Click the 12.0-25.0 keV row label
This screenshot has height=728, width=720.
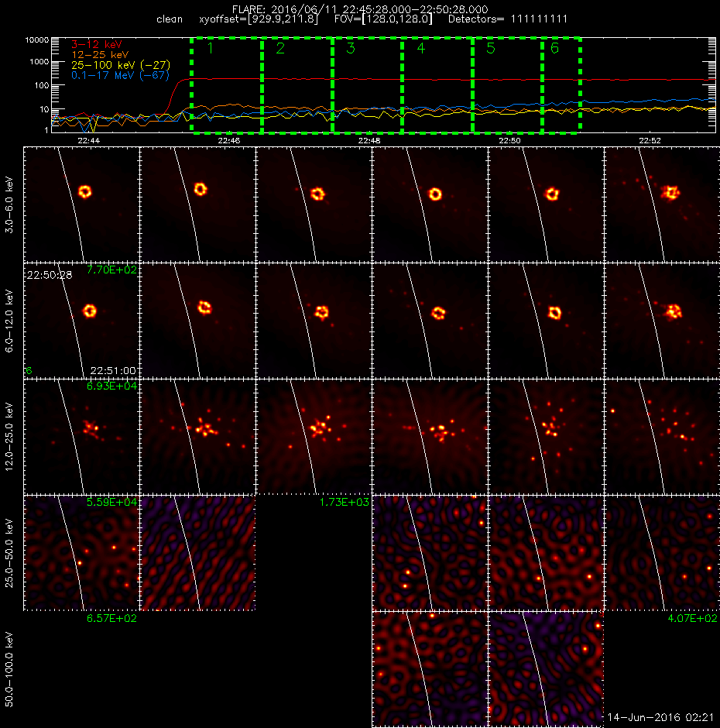[x=9, y=437]
